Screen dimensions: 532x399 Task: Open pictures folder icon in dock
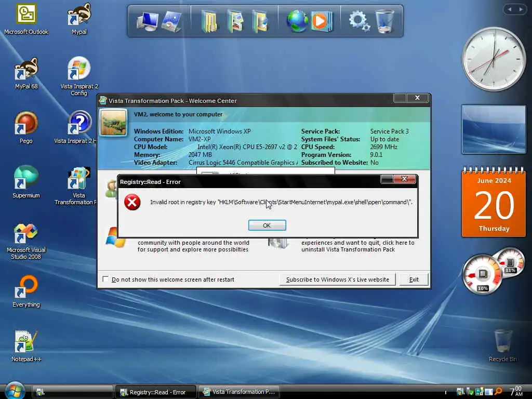(x=235, y=21)
